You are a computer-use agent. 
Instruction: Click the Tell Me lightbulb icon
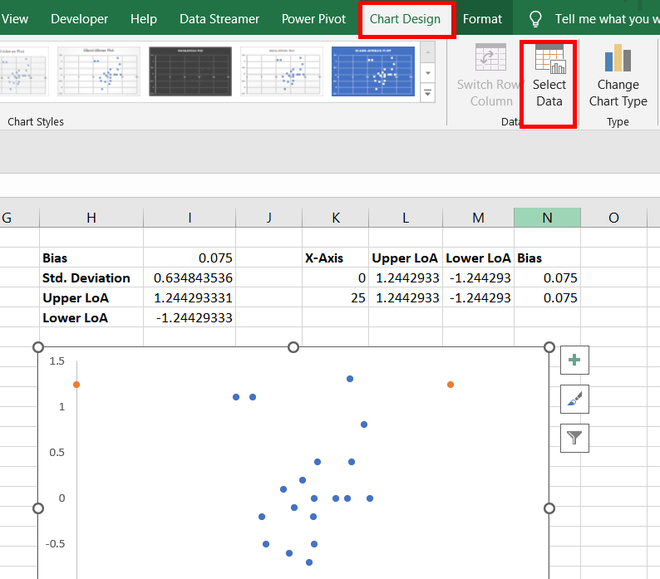coord(535,19)
